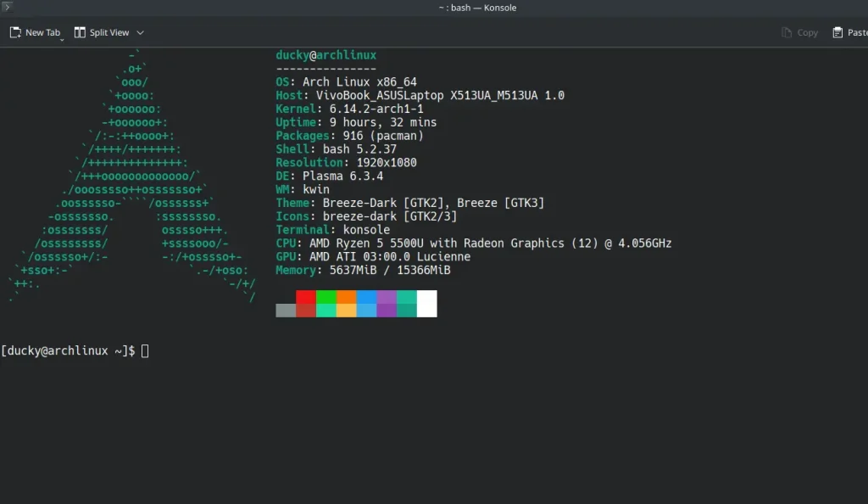Click the white color block in palette
The height and width of the screenshot is (504, 868).
427,304
